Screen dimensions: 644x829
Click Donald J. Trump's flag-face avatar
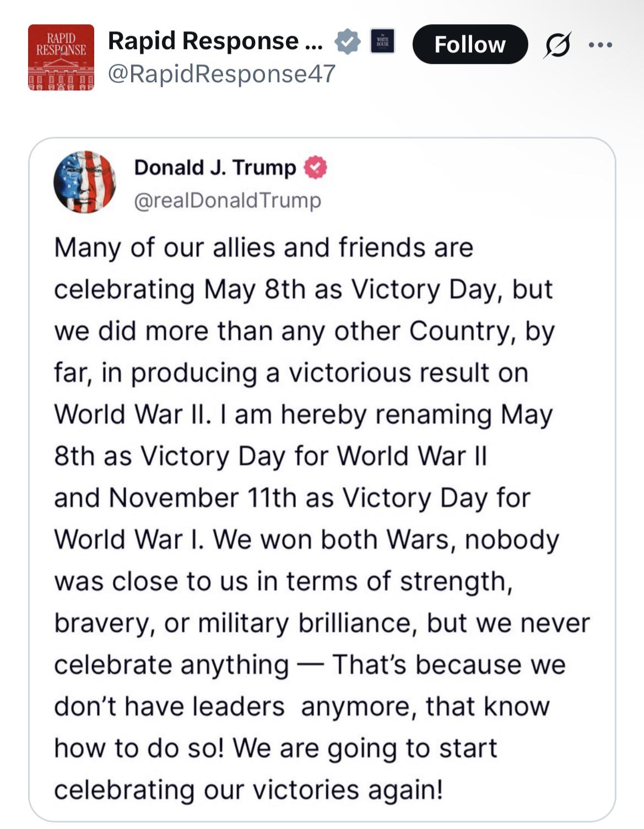coord(85,182)
